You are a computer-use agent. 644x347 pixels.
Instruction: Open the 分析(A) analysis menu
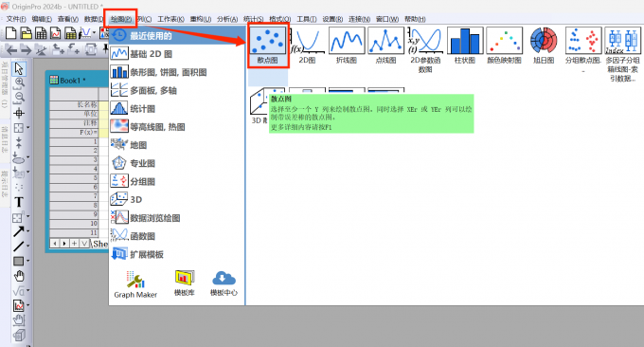(x=227, y=19)
